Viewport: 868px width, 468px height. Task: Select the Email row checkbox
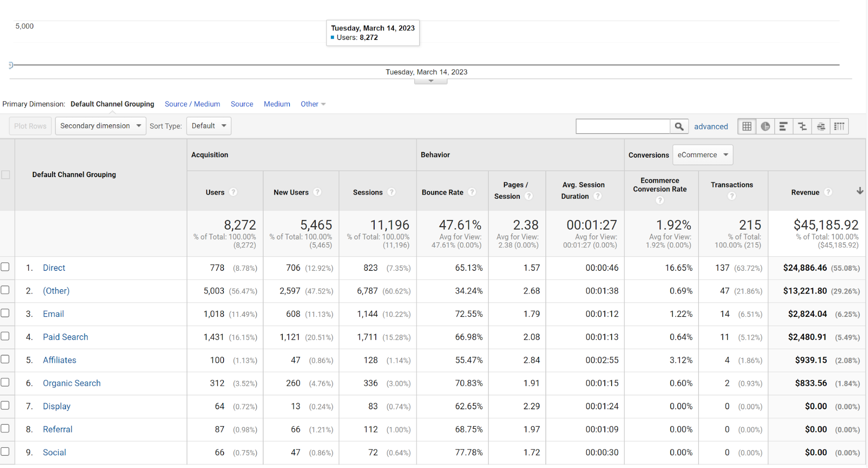click(5, 313)
